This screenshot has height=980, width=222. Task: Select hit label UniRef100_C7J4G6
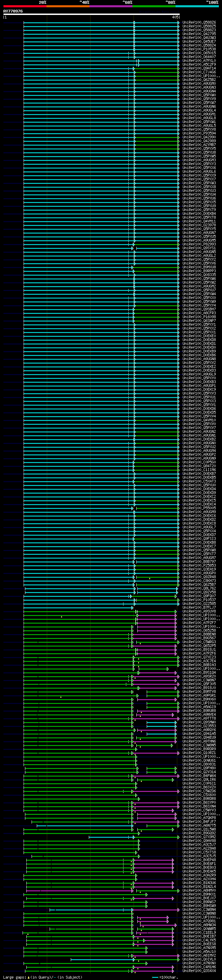coord(199,72)
